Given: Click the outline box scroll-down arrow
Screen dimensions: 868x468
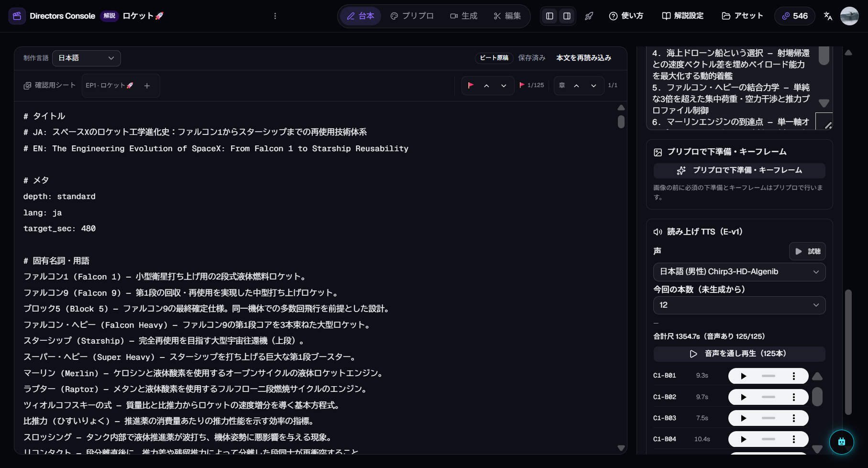Looking at the screenshot, I should [824, 103].
